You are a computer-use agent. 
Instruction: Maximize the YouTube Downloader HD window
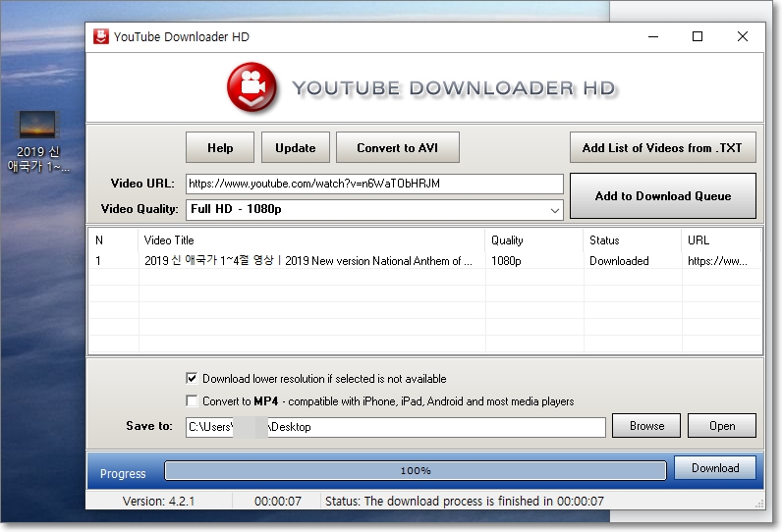[x=698, y=37]
